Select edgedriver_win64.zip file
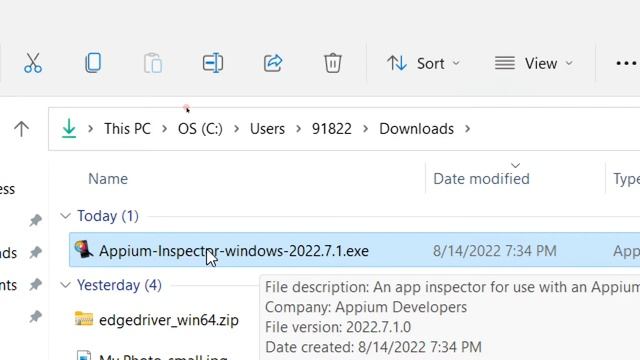Viewport: 640px width, 360px height. 169,320
